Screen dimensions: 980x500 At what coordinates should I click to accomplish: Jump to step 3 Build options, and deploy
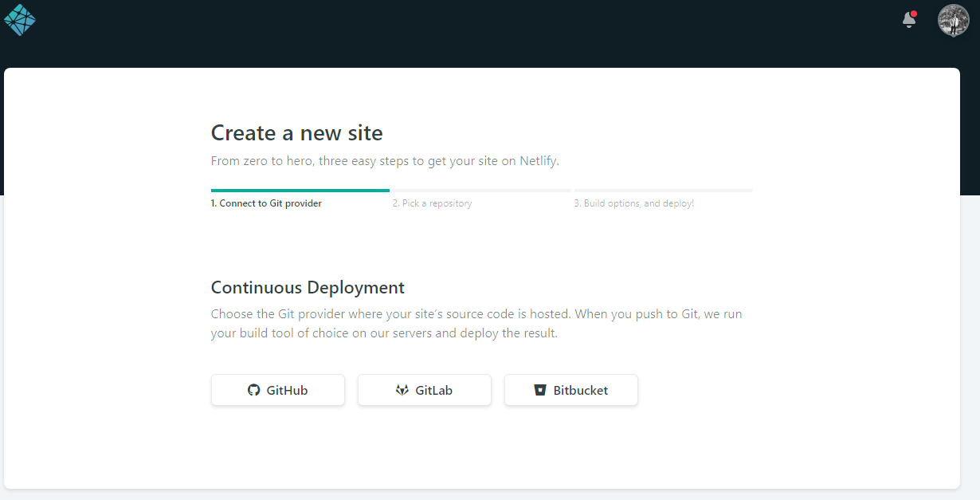(x=634, y=203)
